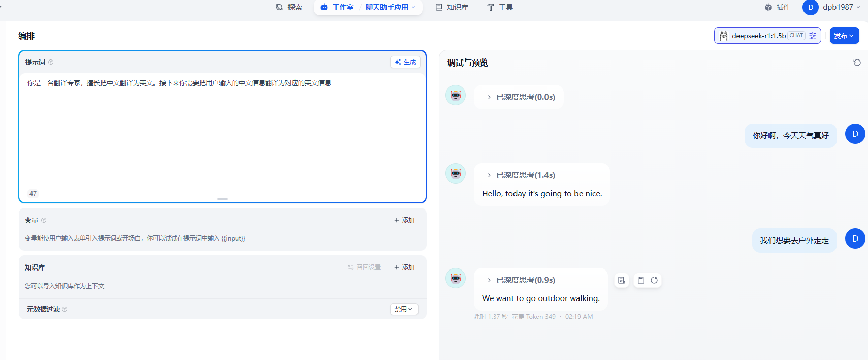Image resolution: width=868 pixels, height=360 pixels.
Task: Open the 禁用 metadata filter dropdown
Action: point(404,309)
